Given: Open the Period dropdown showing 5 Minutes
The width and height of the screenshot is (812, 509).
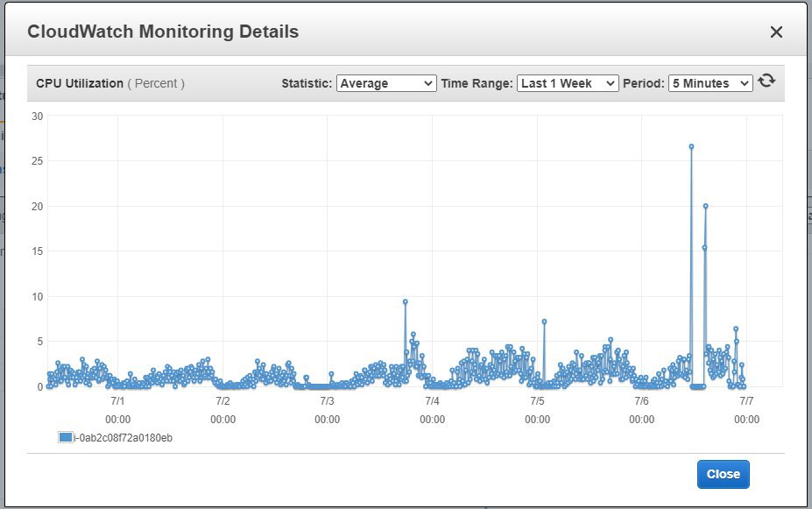Looking at the screenshot, I should (710, 83).
